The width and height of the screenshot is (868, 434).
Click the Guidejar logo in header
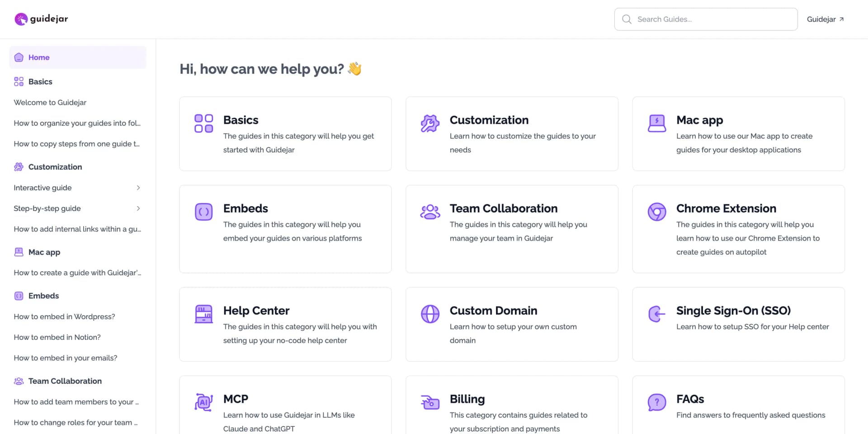(x=41, y=19)
